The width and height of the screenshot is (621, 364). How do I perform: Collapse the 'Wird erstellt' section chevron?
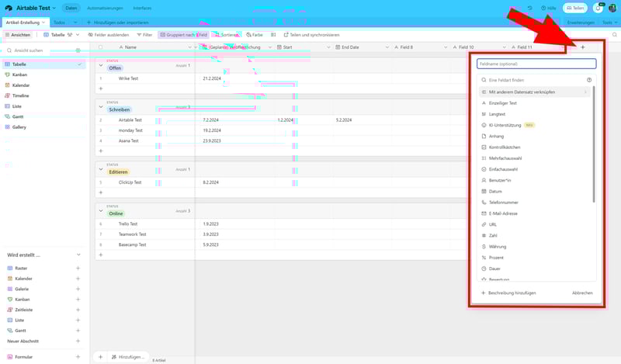click(78, 255)
